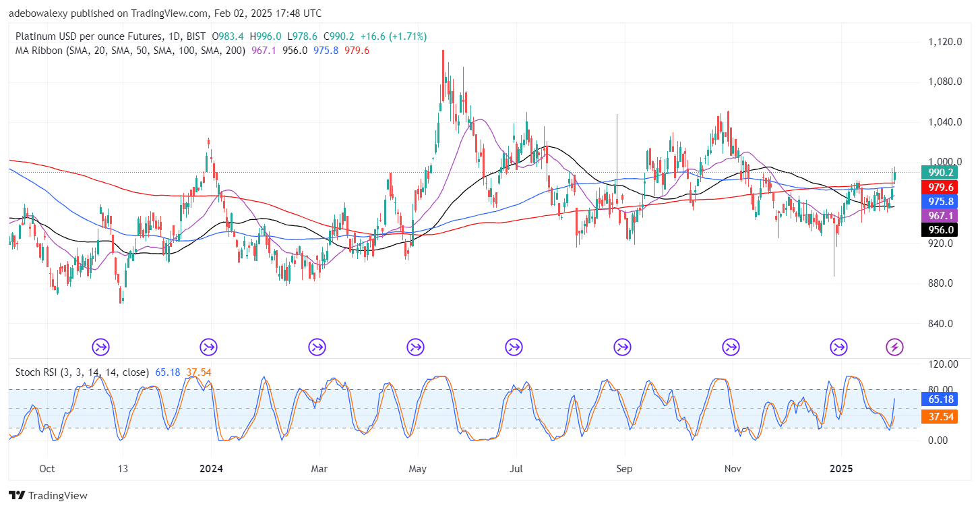
Task: Click the contract-roll marker icon near 2025
Action: click(838, 347)
